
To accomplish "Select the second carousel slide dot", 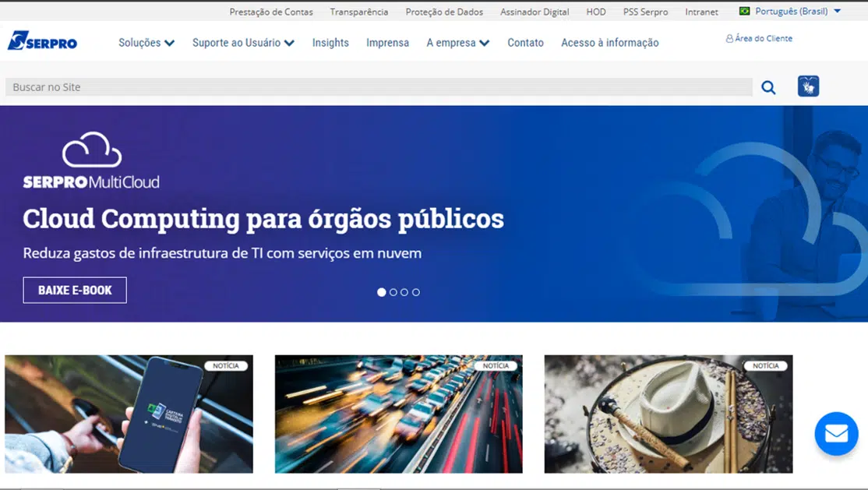I will [x=393, y=292].
